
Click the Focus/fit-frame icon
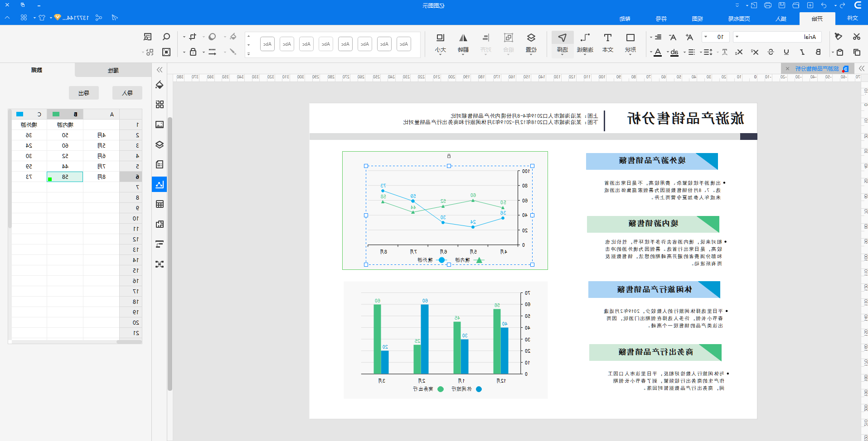pyautogui.click(x=166, y=52)
